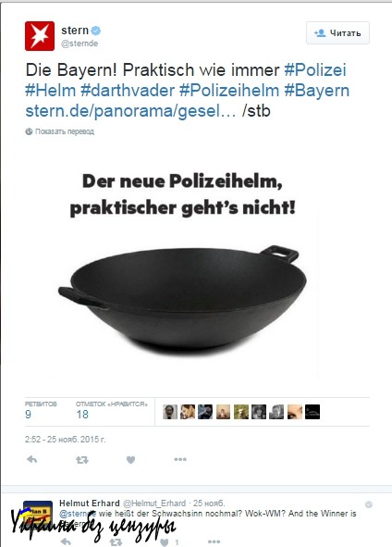The image size is (392, 547).
Task: Open the #darthvader hashtag
Action: 128,91
